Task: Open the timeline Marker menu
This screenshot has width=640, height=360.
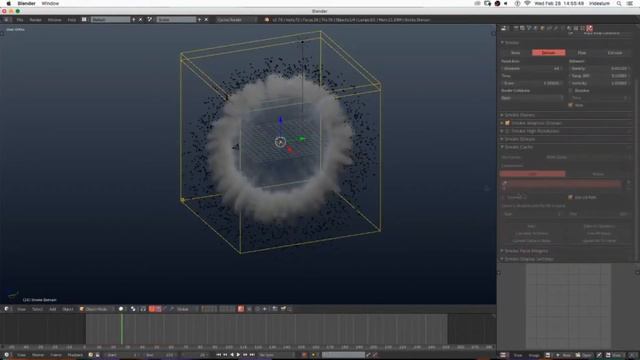Action: [38, 355]
